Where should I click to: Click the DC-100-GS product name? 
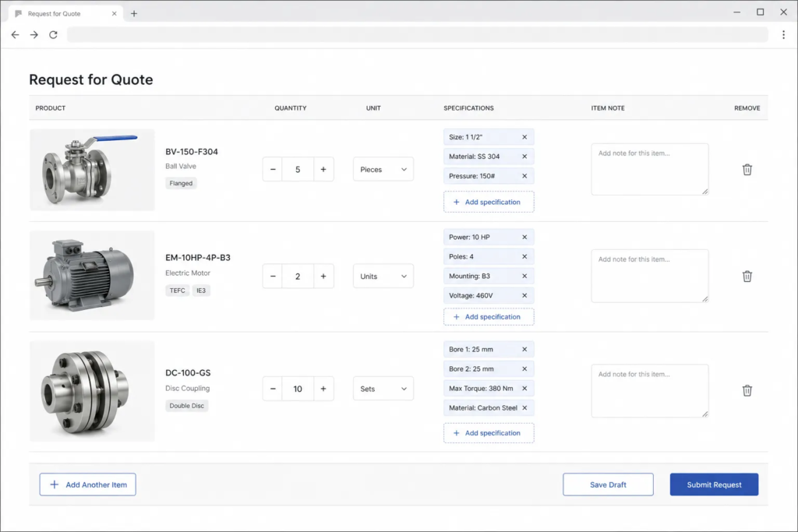point(188,373)
